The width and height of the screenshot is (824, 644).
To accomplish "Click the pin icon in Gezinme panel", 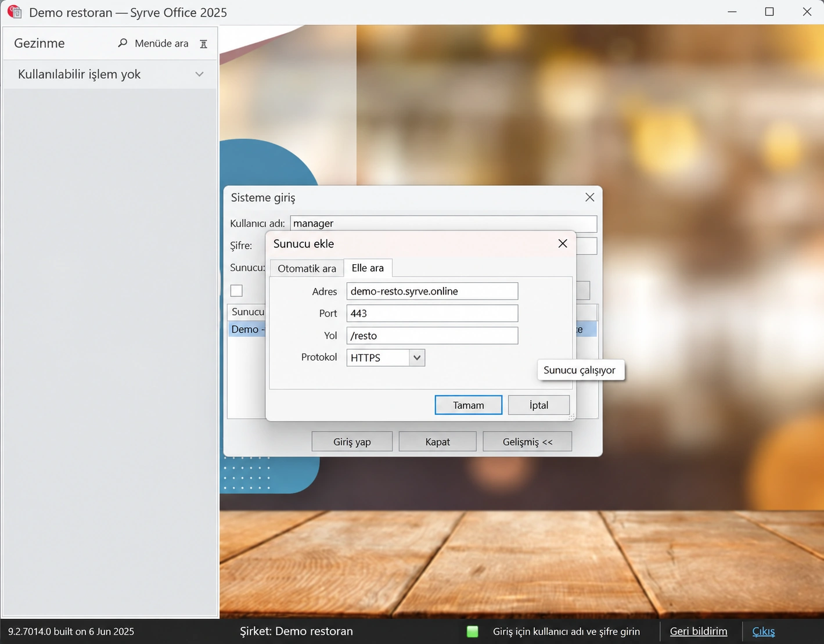I will [203, 44].
